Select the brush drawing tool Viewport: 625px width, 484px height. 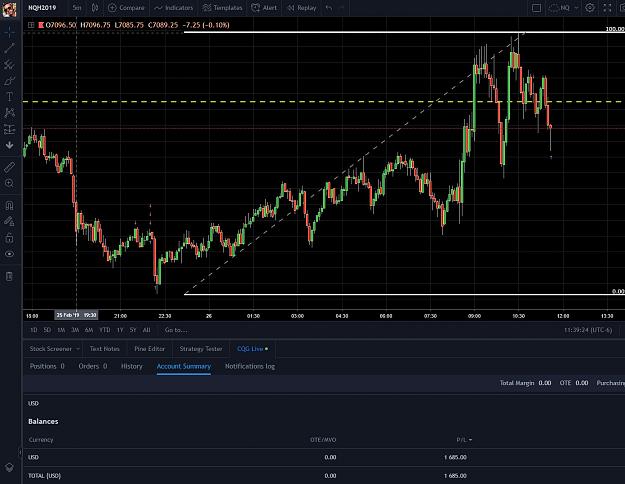pyautogui.click(x=10, y=81)
